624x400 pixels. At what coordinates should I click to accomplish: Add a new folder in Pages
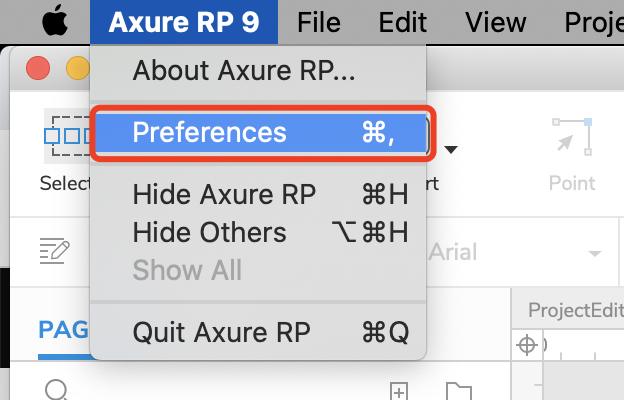coord(457,390)
